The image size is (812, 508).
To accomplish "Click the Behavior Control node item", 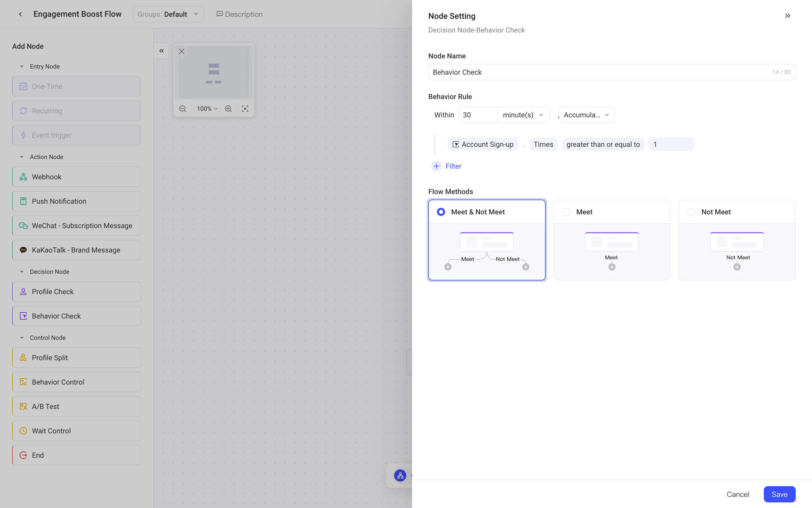I will pyautogui.click(x=76, y=382).
